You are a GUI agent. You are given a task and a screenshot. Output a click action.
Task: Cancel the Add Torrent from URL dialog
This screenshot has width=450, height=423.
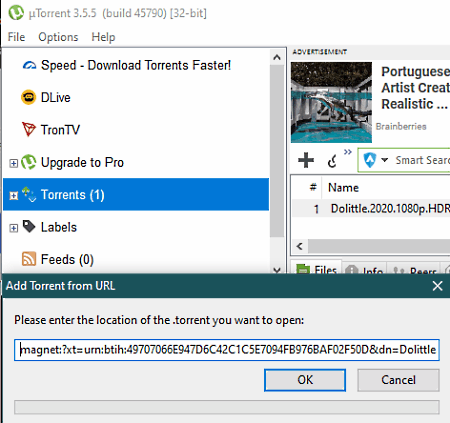click(x=398, y=380)
